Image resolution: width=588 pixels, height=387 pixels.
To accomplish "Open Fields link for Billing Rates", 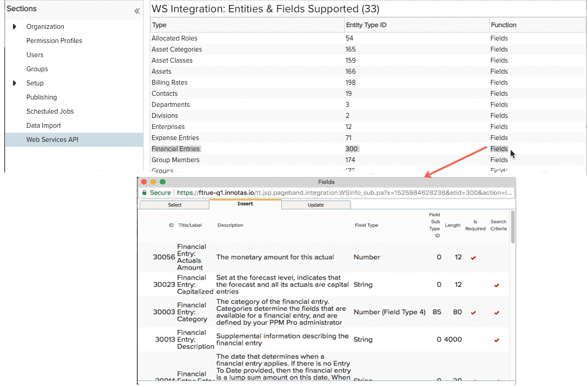I will [499, 82].
